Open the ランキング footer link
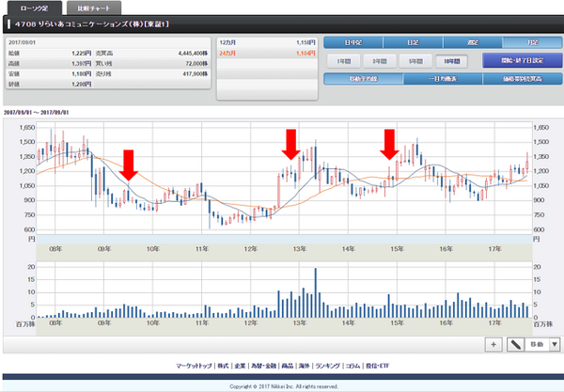This screenshot has width=564, height=392. [327, 366]
